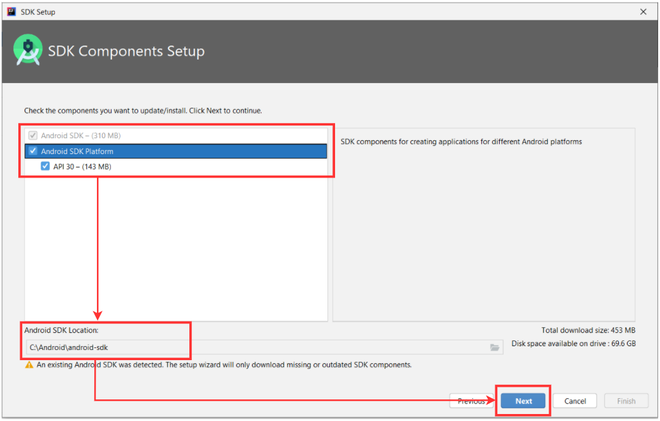Click the yellow warning triangle icon
This screenshot has height=421, width=660.
coord(29,365)
